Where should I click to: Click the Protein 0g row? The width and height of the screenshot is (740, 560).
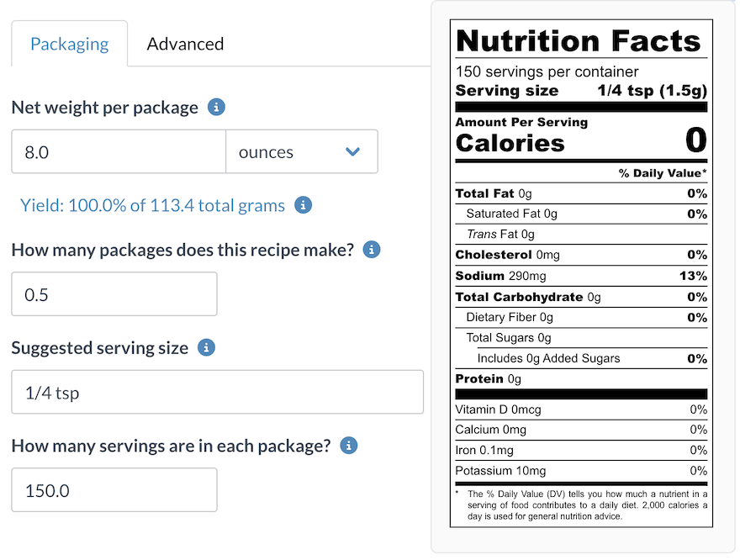tap(580, 379)
